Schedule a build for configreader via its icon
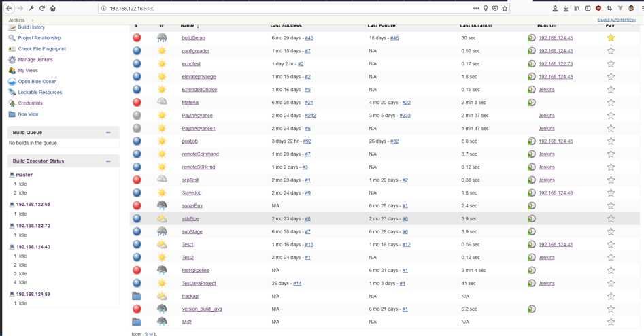Image resolution: width=644 pixels, height=336 pixels. coord(532,51)
